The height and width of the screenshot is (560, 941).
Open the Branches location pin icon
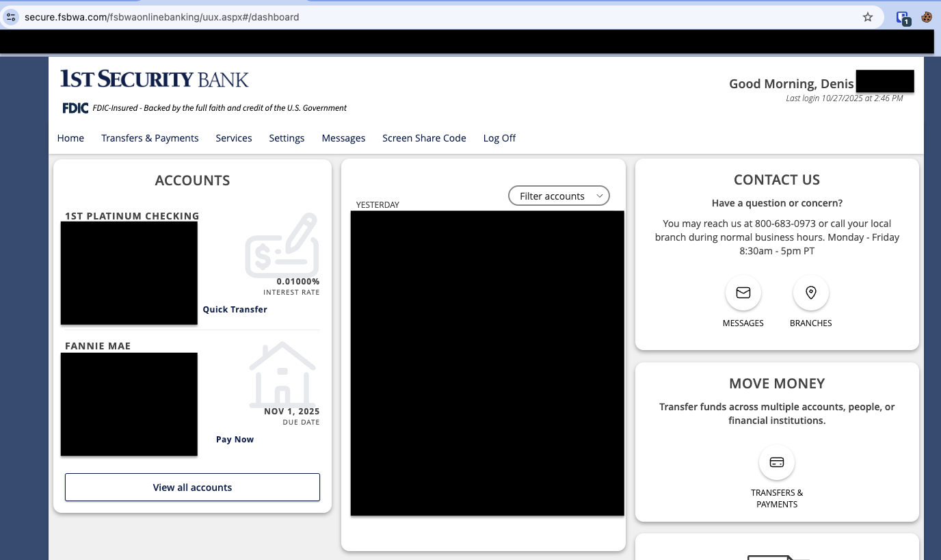coord(811,293)
